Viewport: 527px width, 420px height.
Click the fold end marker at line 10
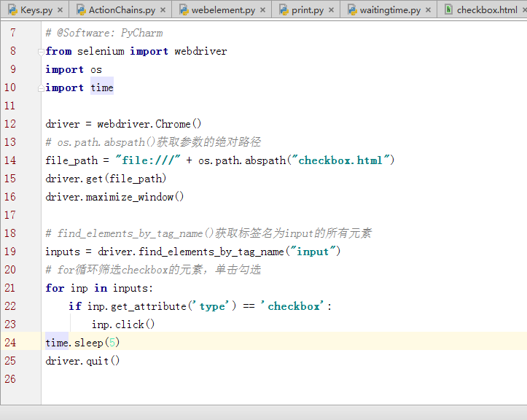tap(41, 88)
